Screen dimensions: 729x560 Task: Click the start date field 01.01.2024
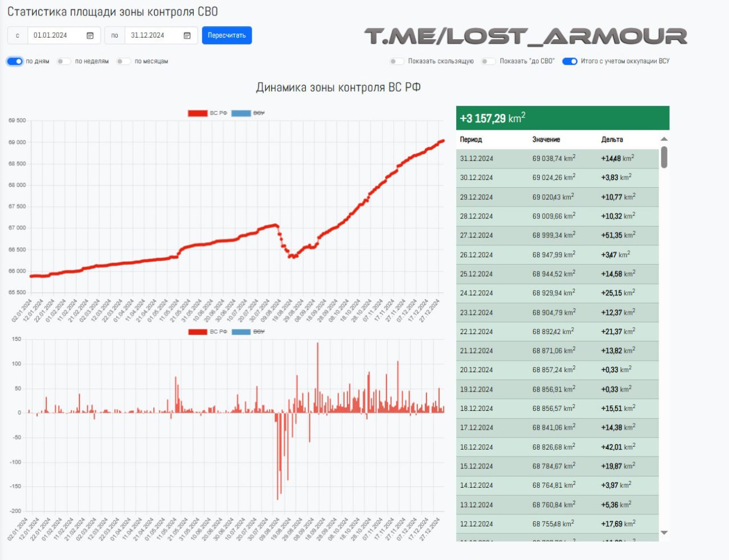coord(56,35)
